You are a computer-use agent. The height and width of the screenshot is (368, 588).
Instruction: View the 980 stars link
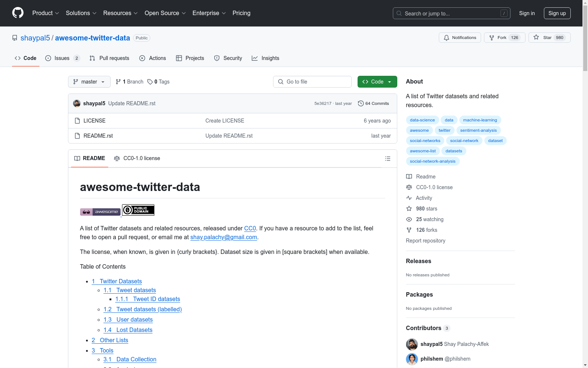[x=422, y=209]
